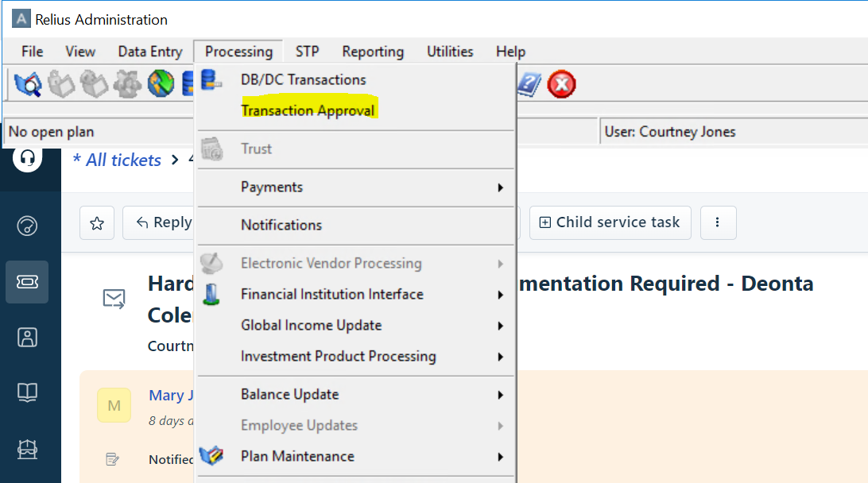Click the 'User: Courtney Jones' status field
The height and width of the screenshot is (483, 868).
click(734, 132)
